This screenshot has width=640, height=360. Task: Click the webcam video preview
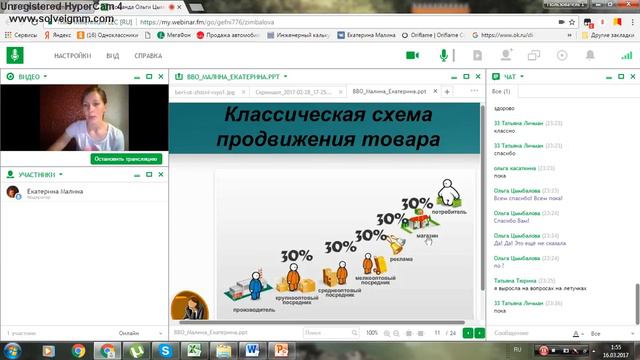[84, 118]
